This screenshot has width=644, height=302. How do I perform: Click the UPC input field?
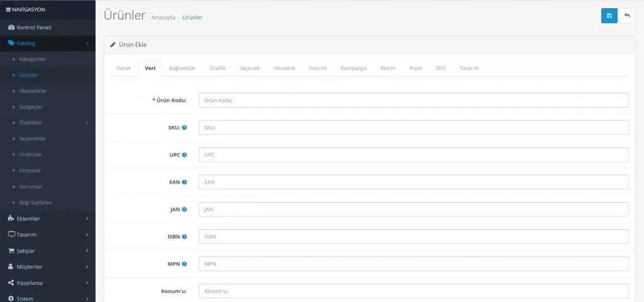click(414, 155)
